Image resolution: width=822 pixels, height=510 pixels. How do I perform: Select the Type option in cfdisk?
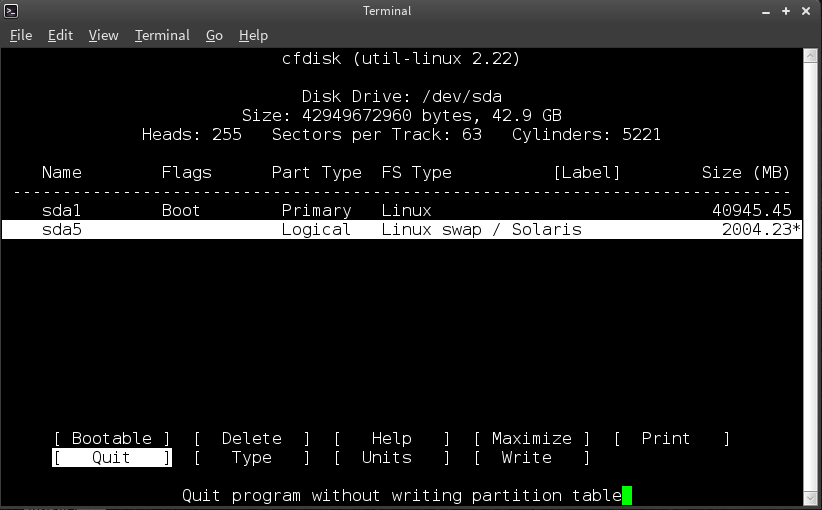pyautogui.click(x=252, y=458)
